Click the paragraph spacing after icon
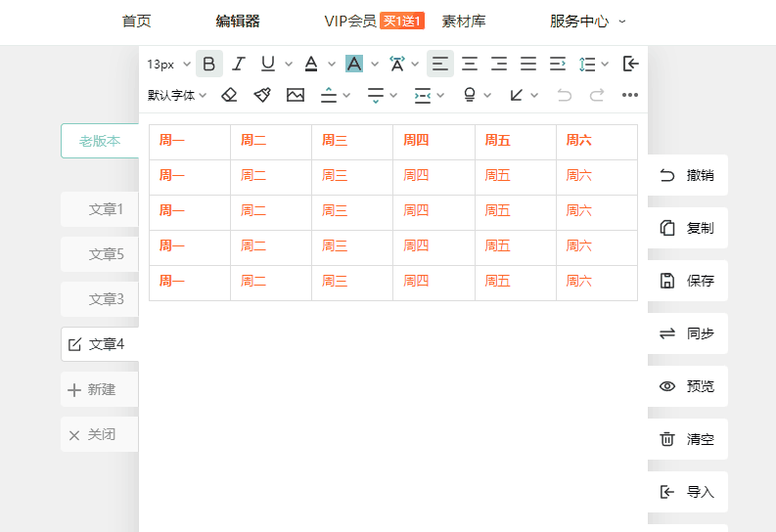 click(x=376, y=95)
